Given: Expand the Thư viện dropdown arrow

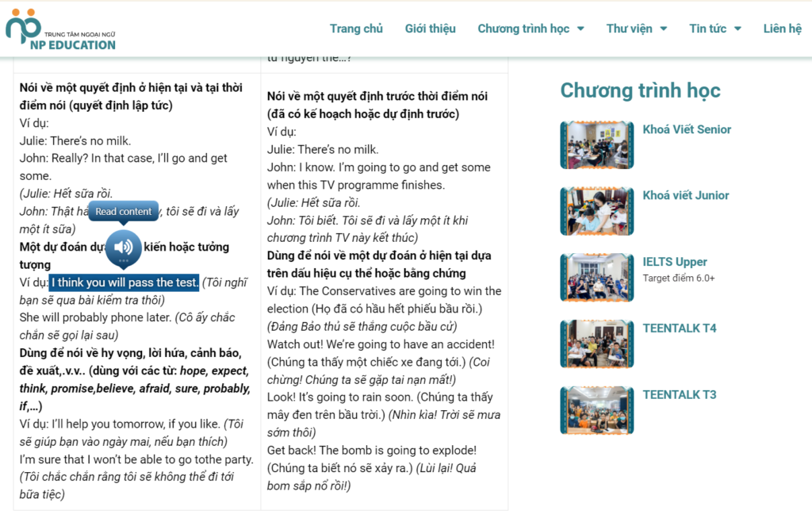Looking at the screenshot, I should (663, 29).
